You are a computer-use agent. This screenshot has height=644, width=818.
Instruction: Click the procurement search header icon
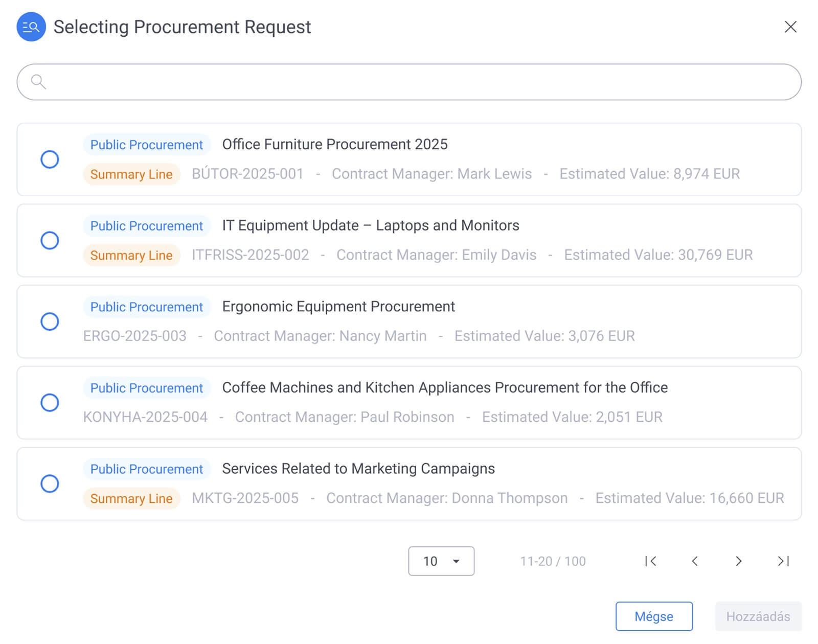[x=31, y=27]
